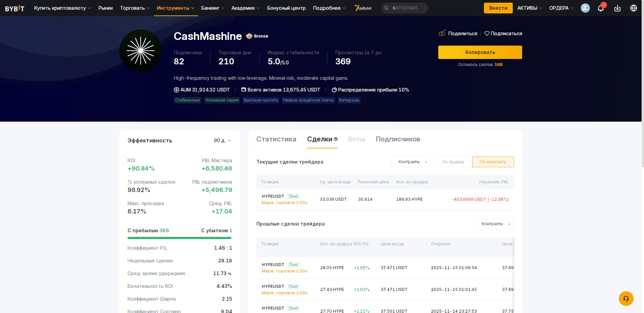The height and width of the screenshot is (313, 644).
Task: Click Подписаться link
Action: point(506,34)
